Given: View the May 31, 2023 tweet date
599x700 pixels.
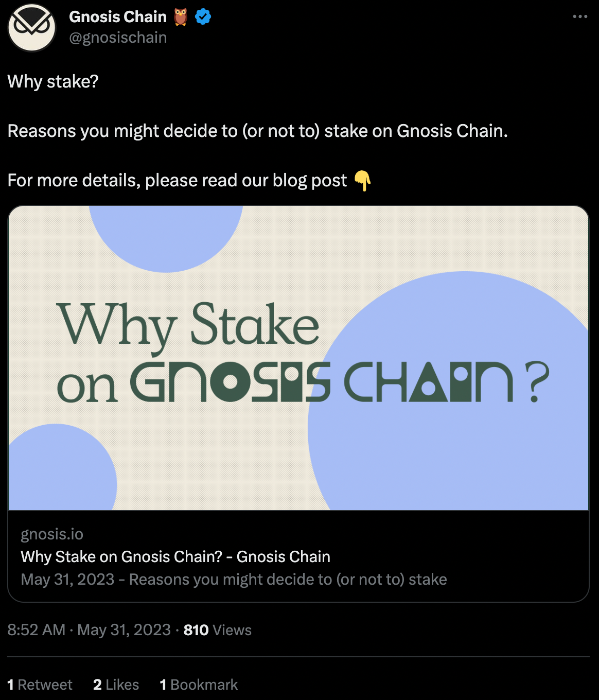Looking at the screenshot, I should 124,630.
